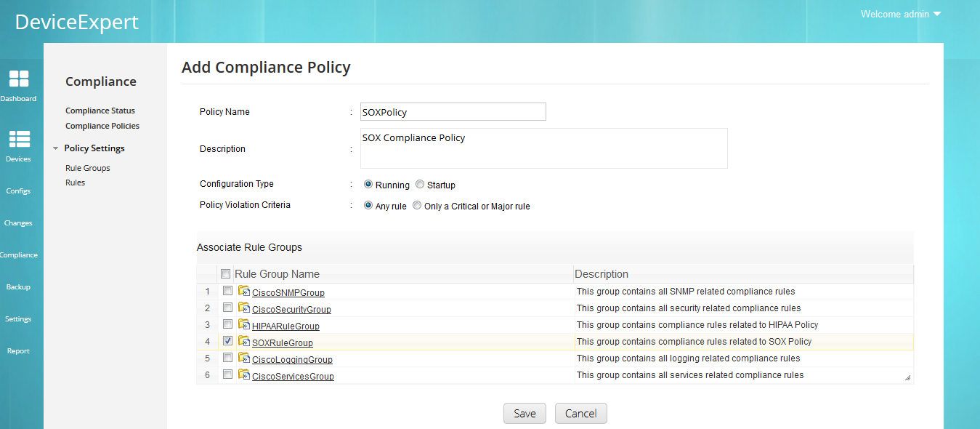Select the Startup configuration type
Screen dimensions: 980x429
[420, 185]
